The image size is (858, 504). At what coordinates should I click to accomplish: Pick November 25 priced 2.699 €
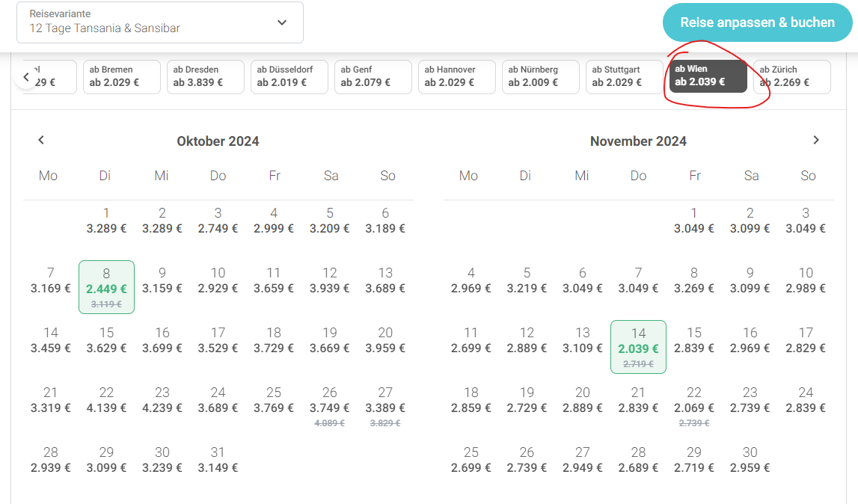471,460
